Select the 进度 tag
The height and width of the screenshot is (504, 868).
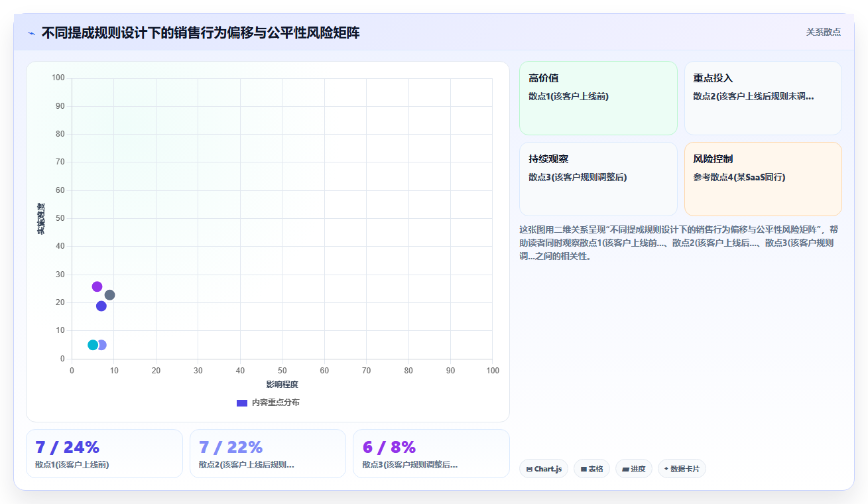(x=634, y=469)
